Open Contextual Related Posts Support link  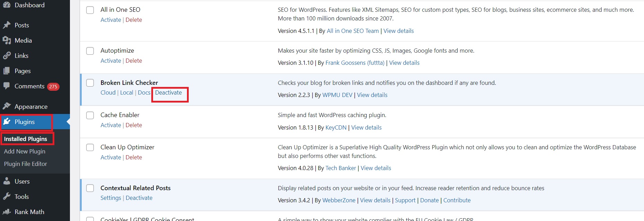coord(405,200)
